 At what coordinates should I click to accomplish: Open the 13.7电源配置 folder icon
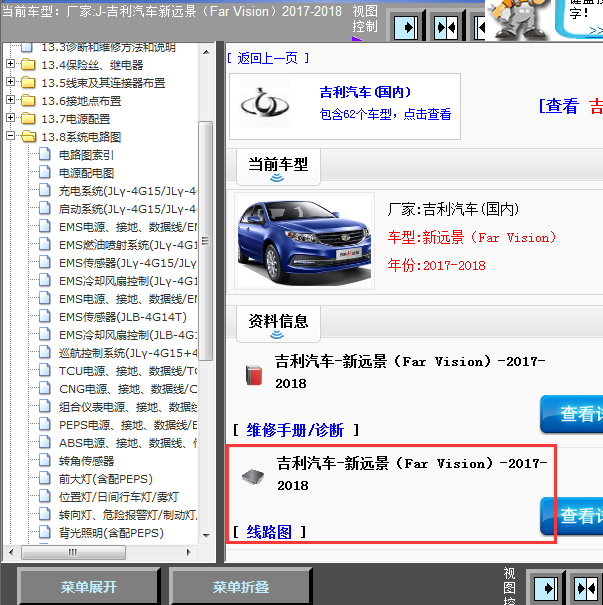click(x=28, y=118)
